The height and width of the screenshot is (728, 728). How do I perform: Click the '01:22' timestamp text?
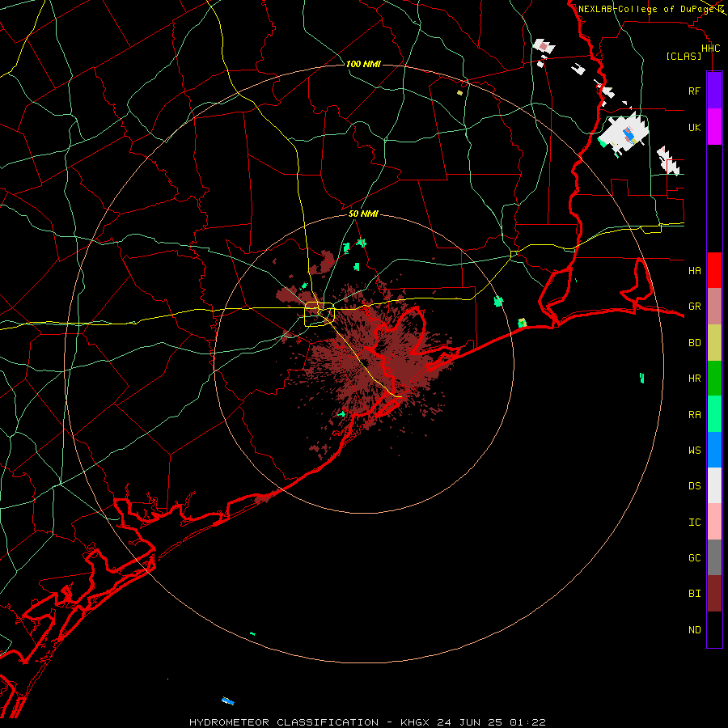click(x=527, y=722)
